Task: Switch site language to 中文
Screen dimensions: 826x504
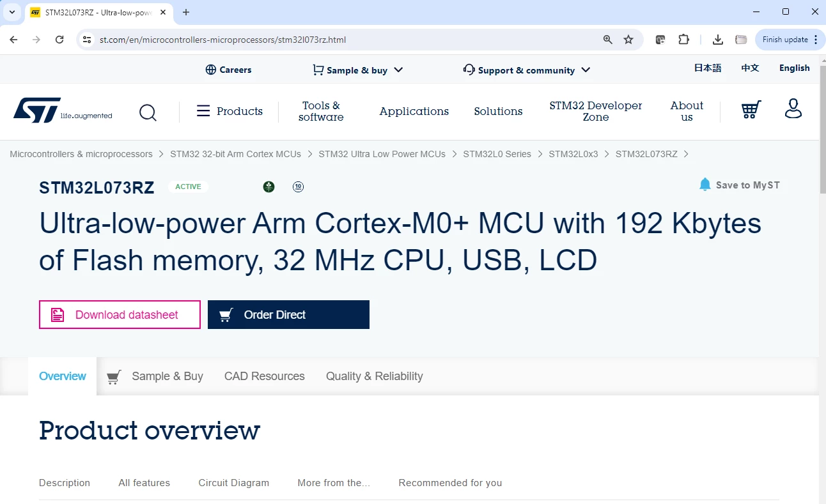Action: (750, 68)
